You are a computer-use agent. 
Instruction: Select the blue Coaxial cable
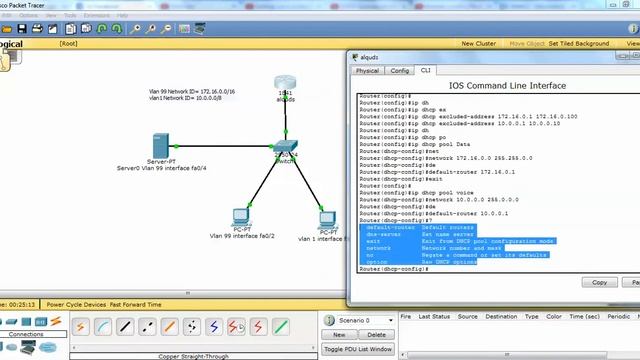[x=214, y=327]
